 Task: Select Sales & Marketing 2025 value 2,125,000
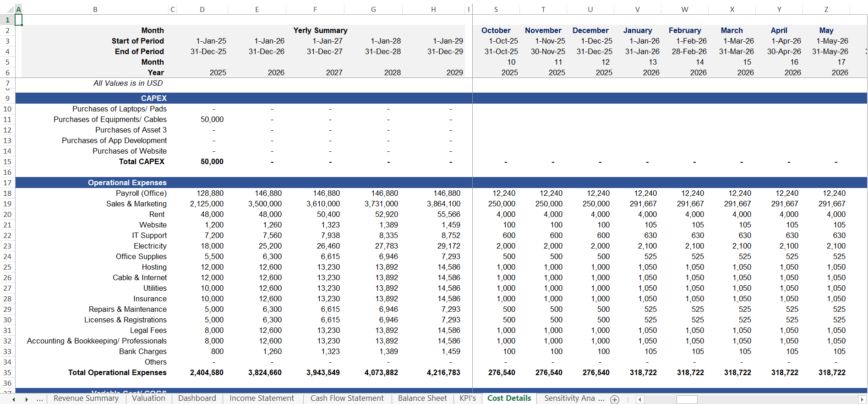coord(207,204)
